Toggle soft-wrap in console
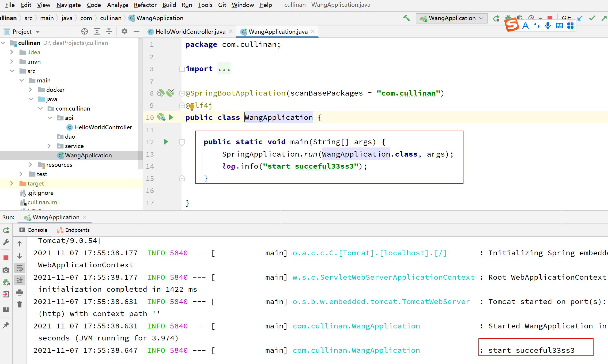The image size is (608, 364). 20,268
